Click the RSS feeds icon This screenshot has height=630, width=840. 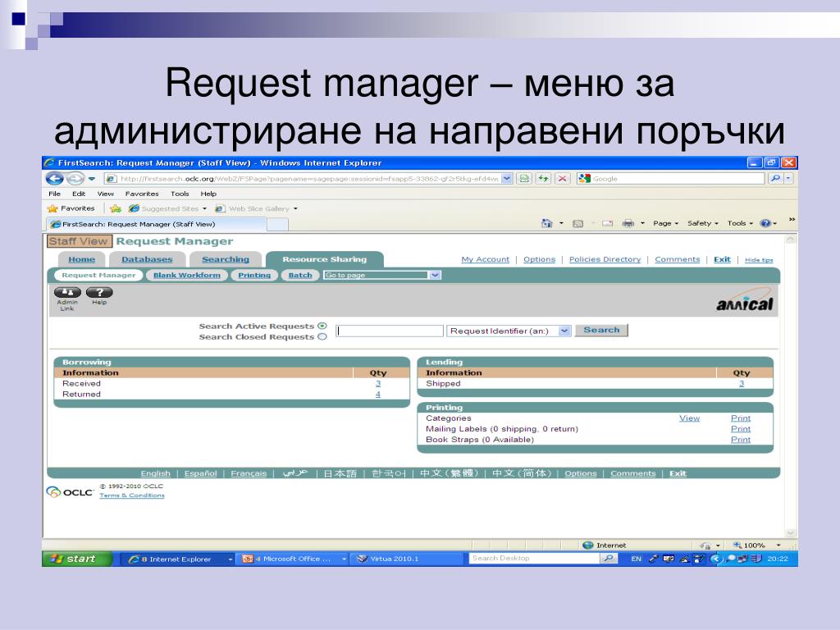pyautogui.click(x=577, y=223)
